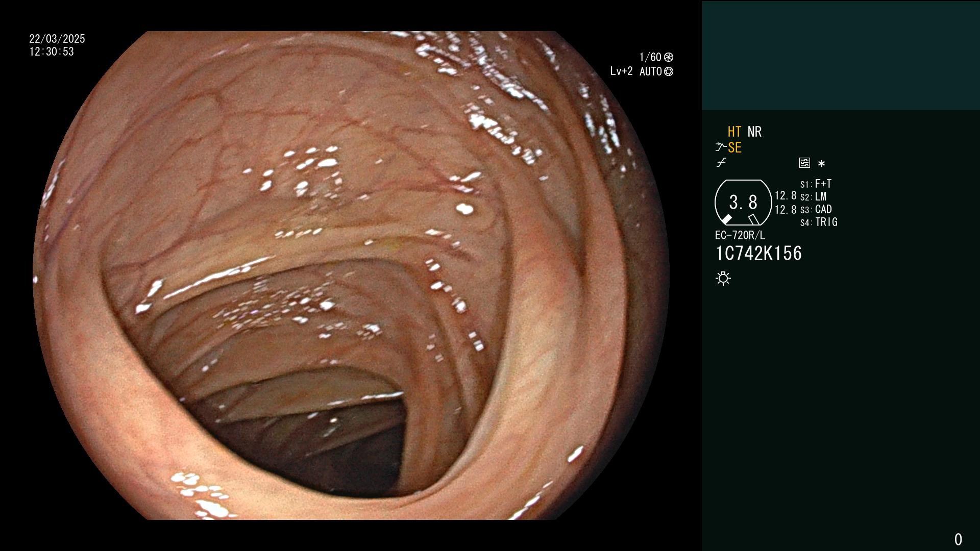The width and height of the screenshot is (980, 551).
Task: Click the structure enhancement curve icon beside SE
Action: (x=721, y=147)
